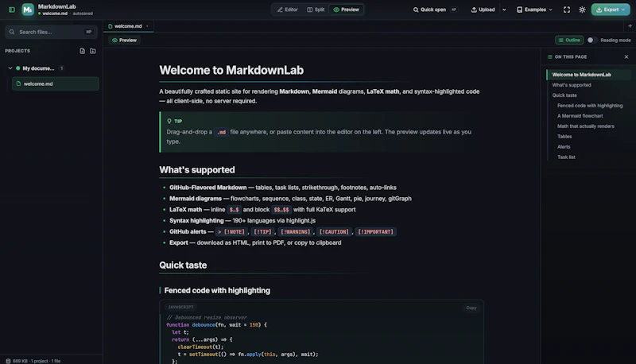Copy the JavaScript code block
The height and width of the screenshot is (364, 636).
coord(471,308)
